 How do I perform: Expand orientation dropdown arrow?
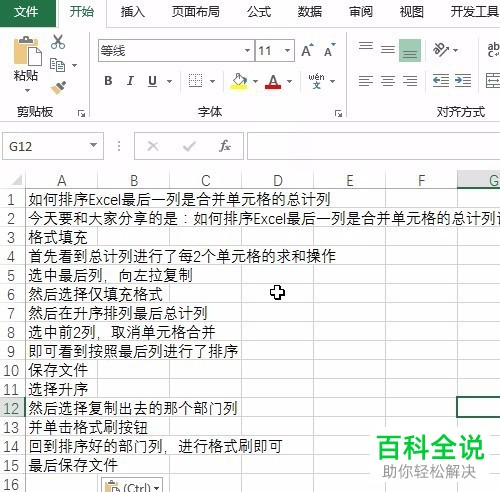click(x=455, y=51)
